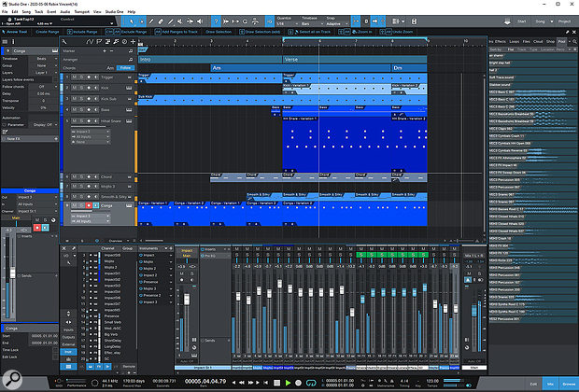Image resolution: width=579 pixels, height=392 pixels.
Task: Mute the Bass track
Action: (x=74, y=109)
